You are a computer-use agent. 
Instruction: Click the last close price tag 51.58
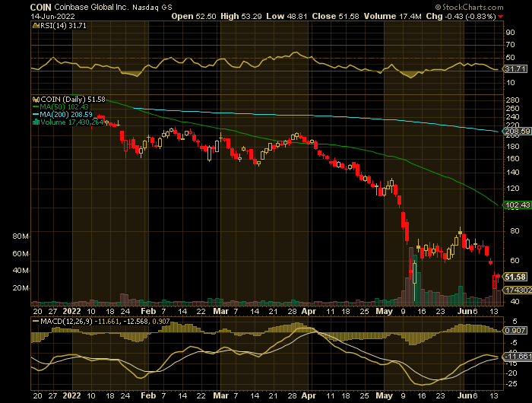(x=516, y=277)
